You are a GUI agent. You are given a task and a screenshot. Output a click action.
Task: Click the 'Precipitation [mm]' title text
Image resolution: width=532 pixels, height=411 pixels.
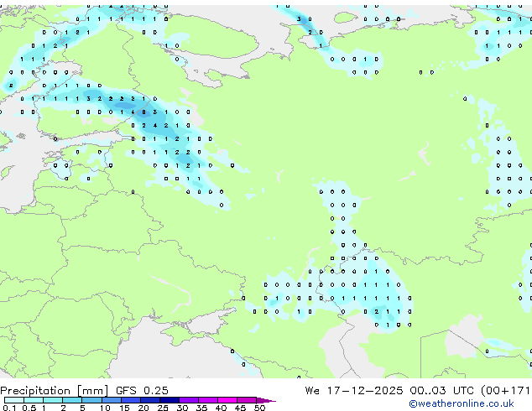click(55, 391)
